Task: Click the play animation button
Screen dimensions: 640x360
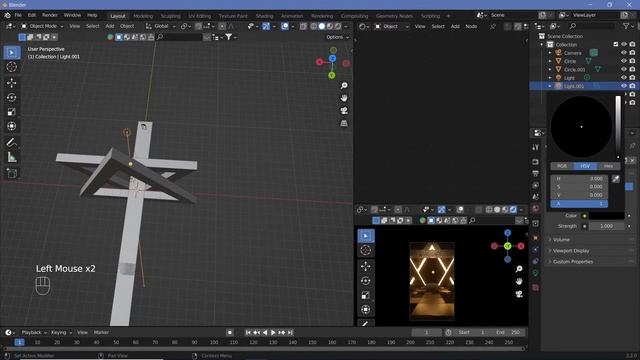Action: coord(273,333)
